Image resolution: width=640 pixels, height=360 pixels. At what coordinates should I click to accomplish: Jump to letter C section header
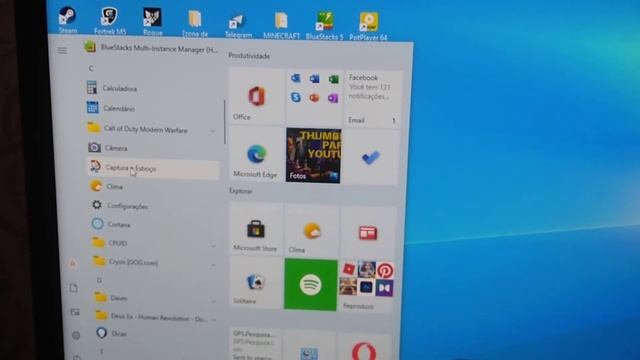[91, 68]
